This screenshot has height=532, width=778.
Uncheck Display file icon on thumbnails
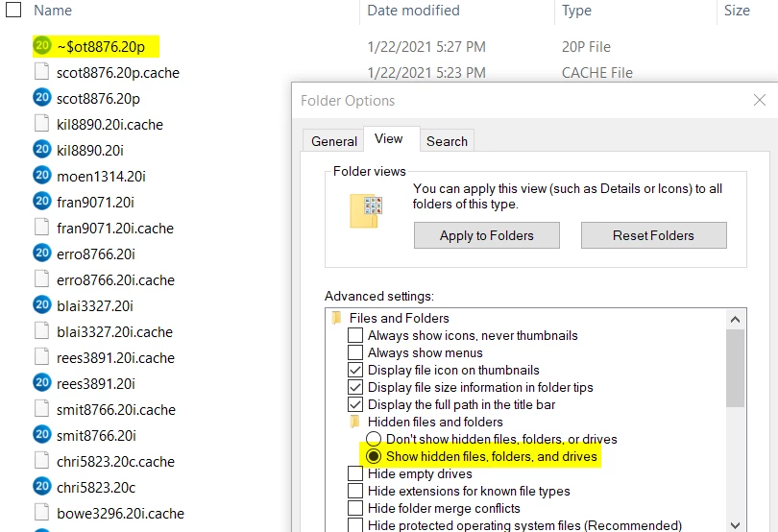(355, 371)
